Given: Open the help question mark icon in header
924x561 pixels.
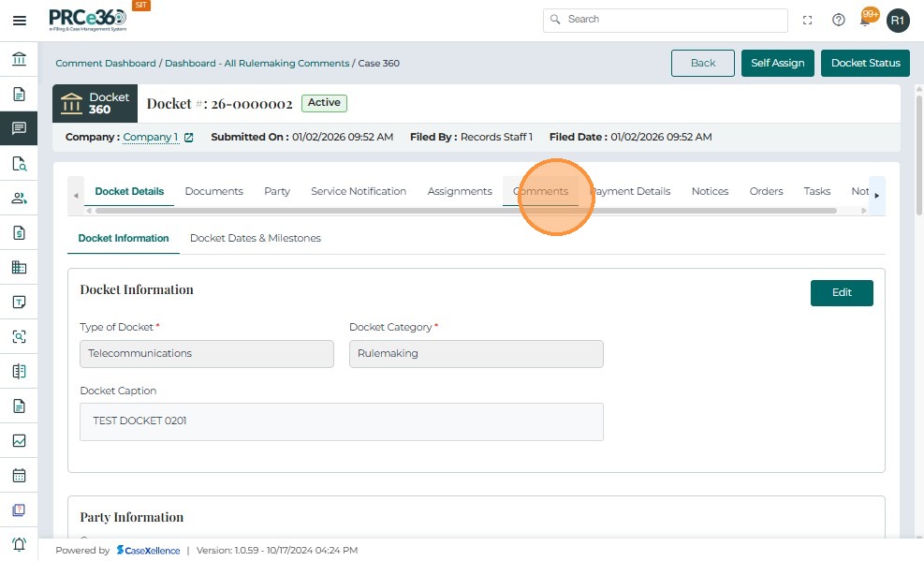Looking at the screenshot, I should (838, 20).
